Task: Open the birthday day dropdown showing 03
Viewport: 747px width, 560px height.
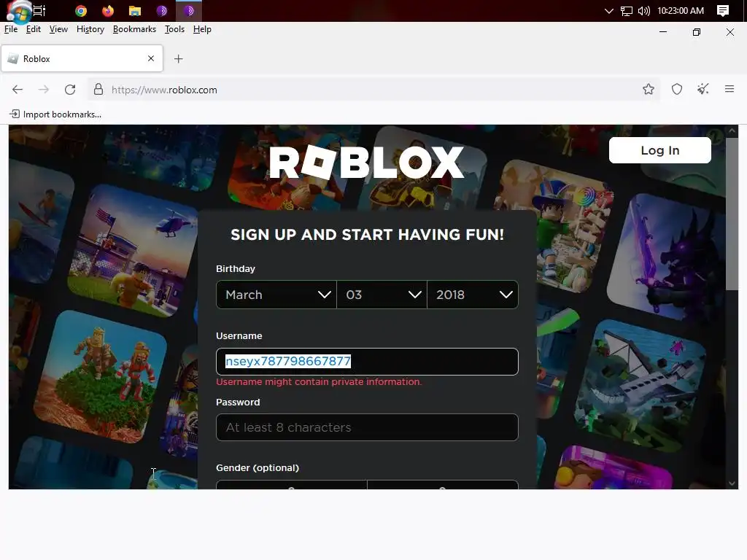Action: 382,295
